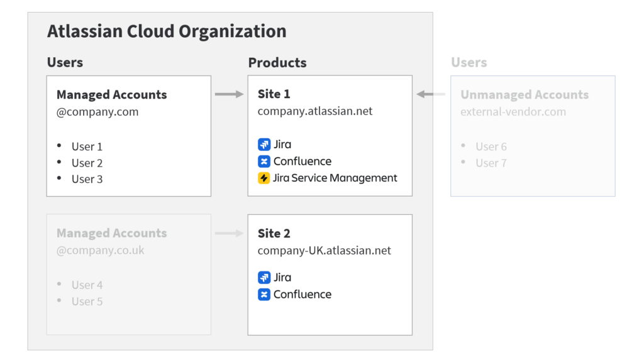Click the Jira icon under Site 1
This screenshot has width=644, height=362.
pos(264,145)
